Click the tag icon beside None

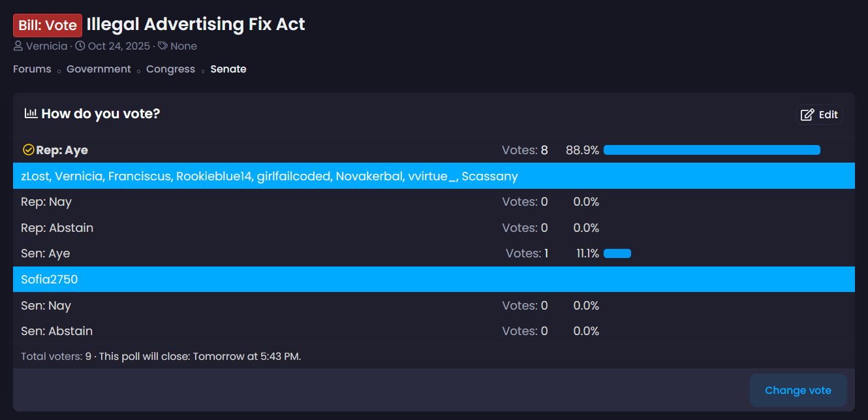tap(163, 46)
